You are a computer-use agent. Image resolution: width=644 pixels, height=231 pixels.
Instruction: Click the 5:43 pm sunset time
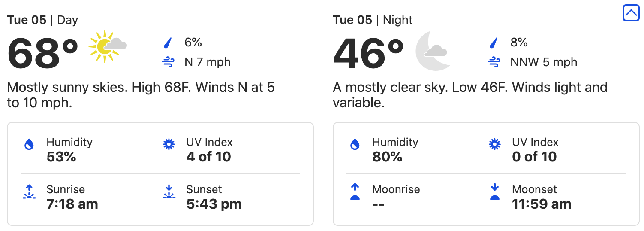pos(214,204)
